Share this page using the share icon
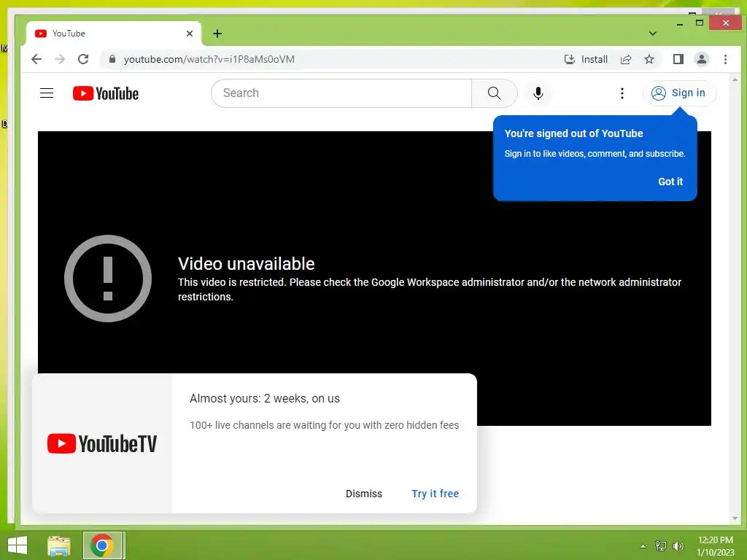The width and height of the screenshot is (747, 560). tap(626, 59)
